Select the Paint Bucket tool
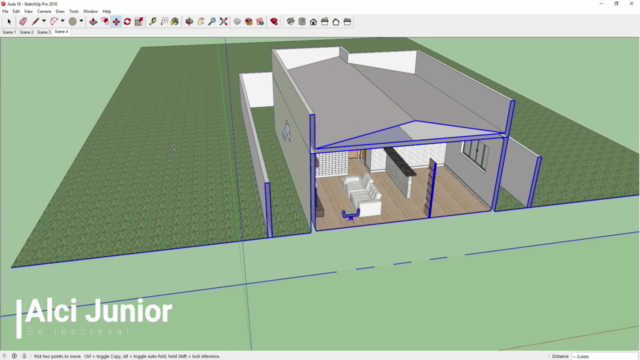The height and width of the screenshot is (360, 640). (x=175, y=22)
